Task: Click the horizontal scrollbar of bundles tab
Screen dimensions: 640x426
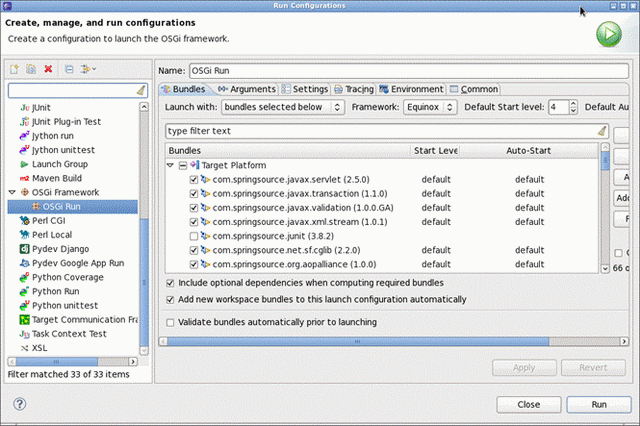Action: click(358, 341)
